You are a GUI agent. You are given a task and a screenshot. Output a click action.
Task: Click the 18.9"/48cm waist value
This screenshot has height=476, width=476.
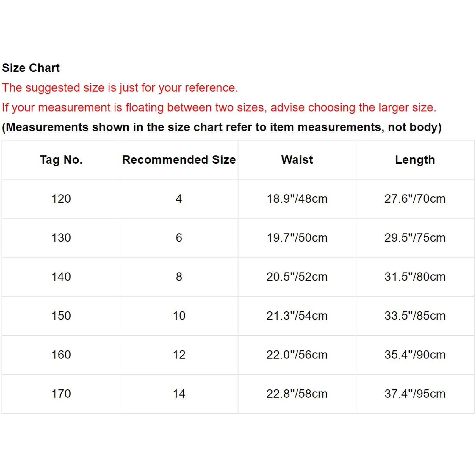click(x=297, y=199)
